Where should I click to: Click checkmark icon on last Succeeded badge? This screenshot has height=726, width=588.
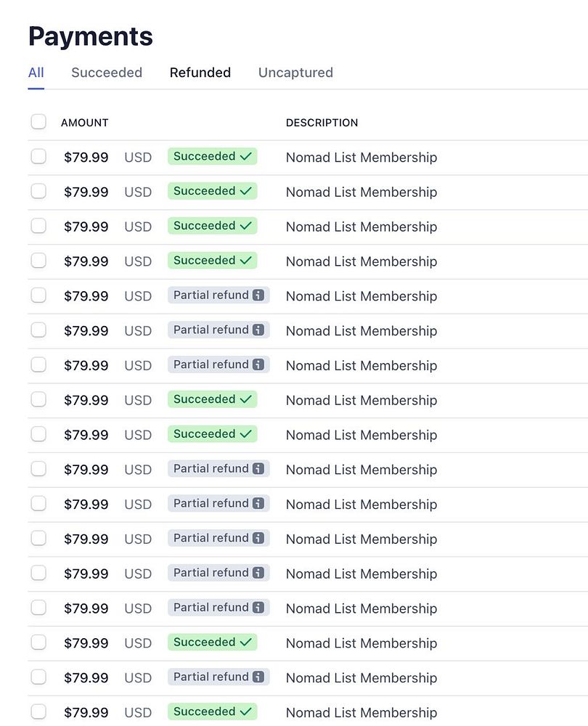point(246,712)
